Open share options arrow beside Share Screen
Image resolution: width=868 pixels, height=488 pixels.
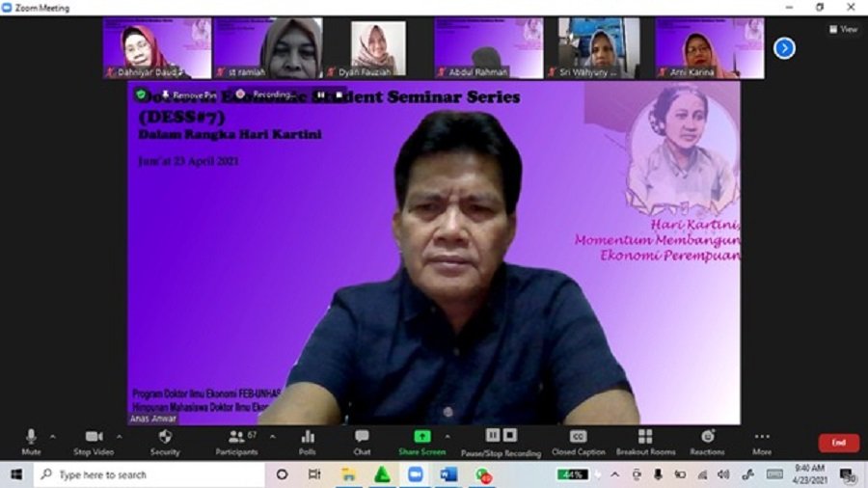(x=448, y=437)
